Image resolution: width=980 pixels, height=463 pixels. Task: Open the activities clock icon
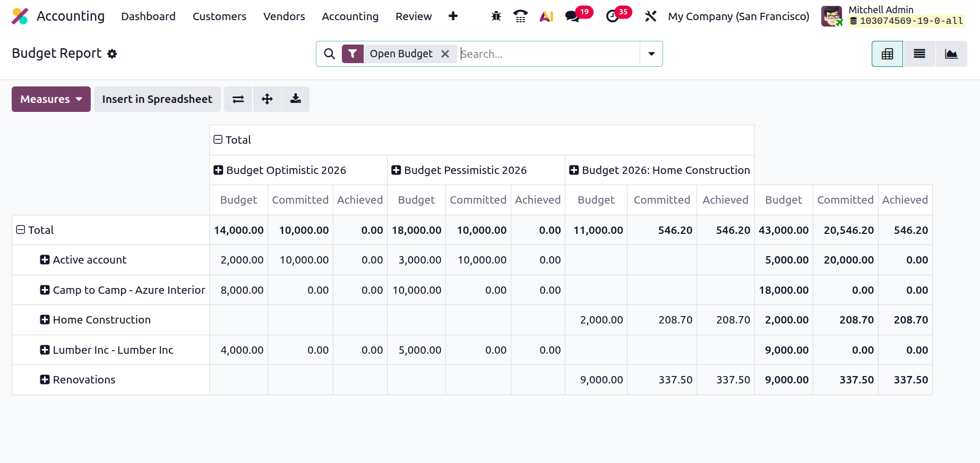point(612,16)
